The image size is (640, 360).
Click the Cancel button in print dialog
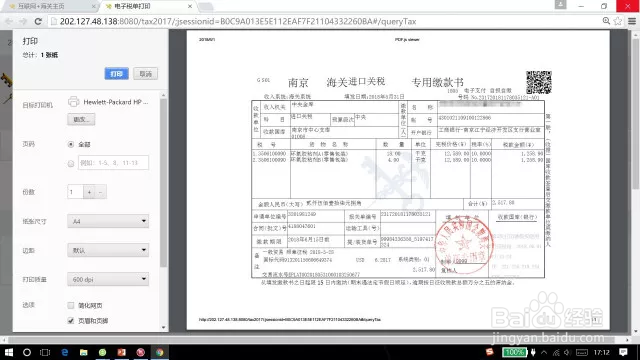[x=145, y=73]
